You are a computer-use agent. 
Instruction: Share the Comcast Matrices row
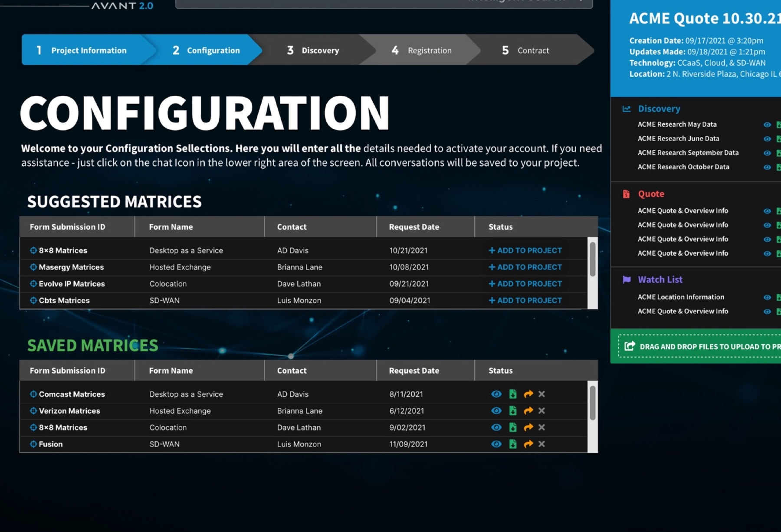coord(528,394)
